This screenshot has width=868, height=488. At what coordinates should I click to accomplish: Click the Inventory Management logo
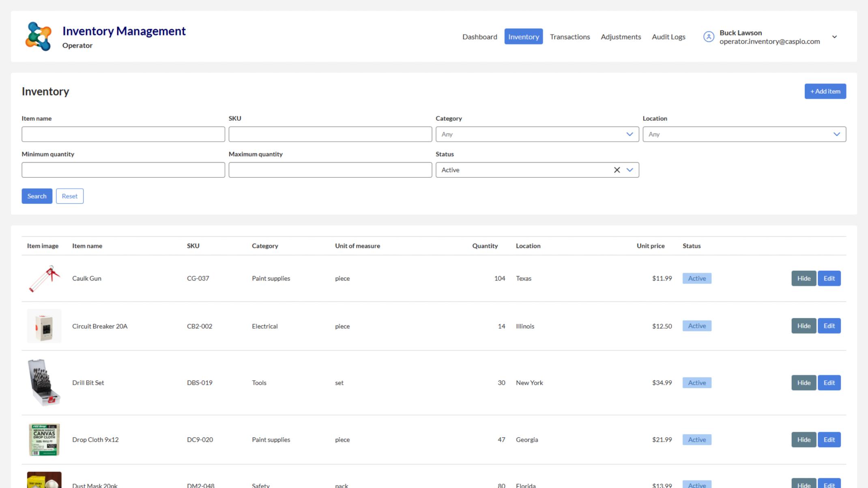point(39,36)
